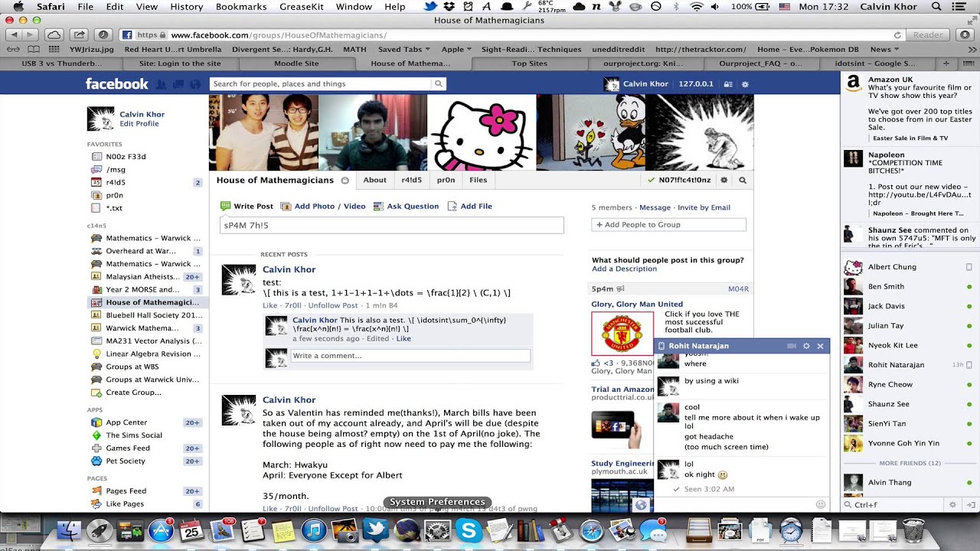980x551 pixels.
Task: Expand the Saved Tabs bookmark folder
Action: pos(403,50)
